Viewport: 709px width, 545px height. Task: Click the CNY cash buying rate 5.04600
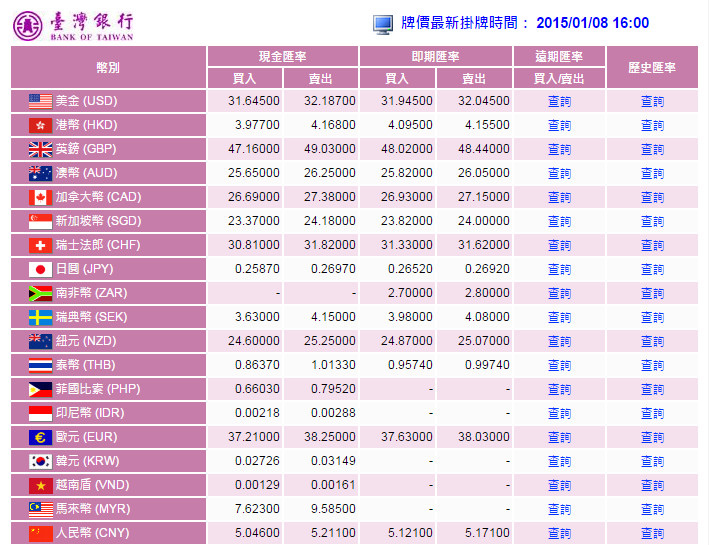coord(257,533)
